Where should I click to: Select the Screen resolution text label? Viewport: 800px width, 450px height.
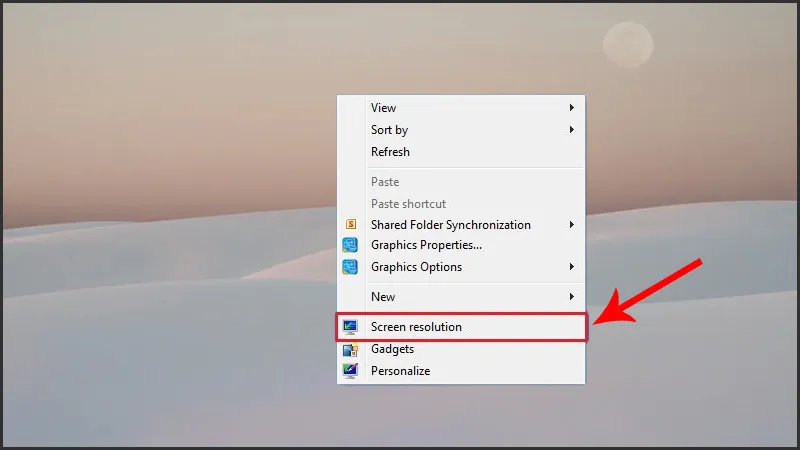click(416, 327)
